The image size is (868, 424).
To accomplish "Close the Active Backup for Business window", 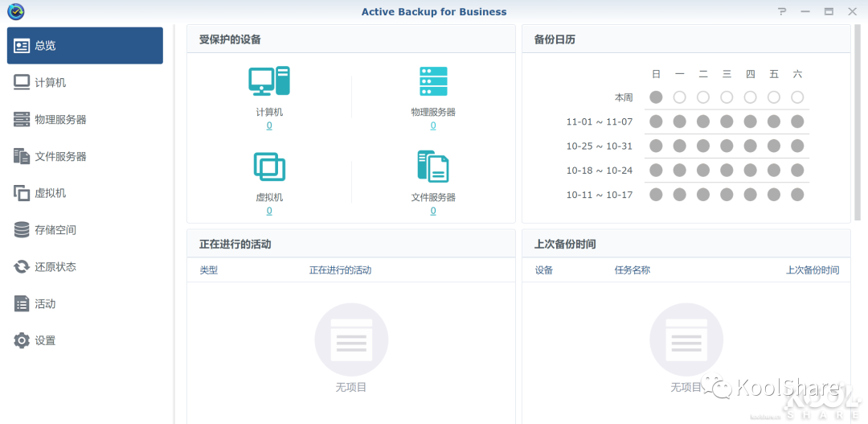I will tap(852, 11).
